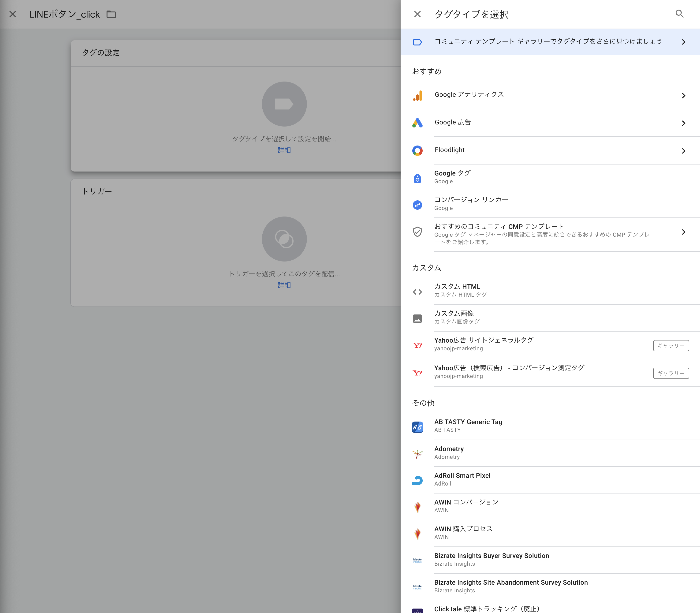Select AWIN コンバージョン tag type

550,506
